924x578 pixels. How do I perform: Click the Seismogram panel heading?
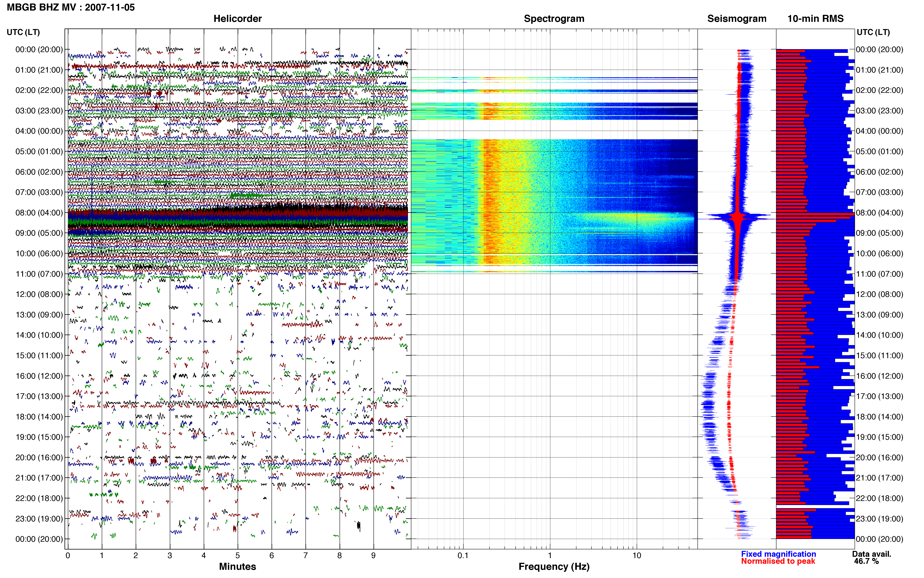click(x=736, y=18)
